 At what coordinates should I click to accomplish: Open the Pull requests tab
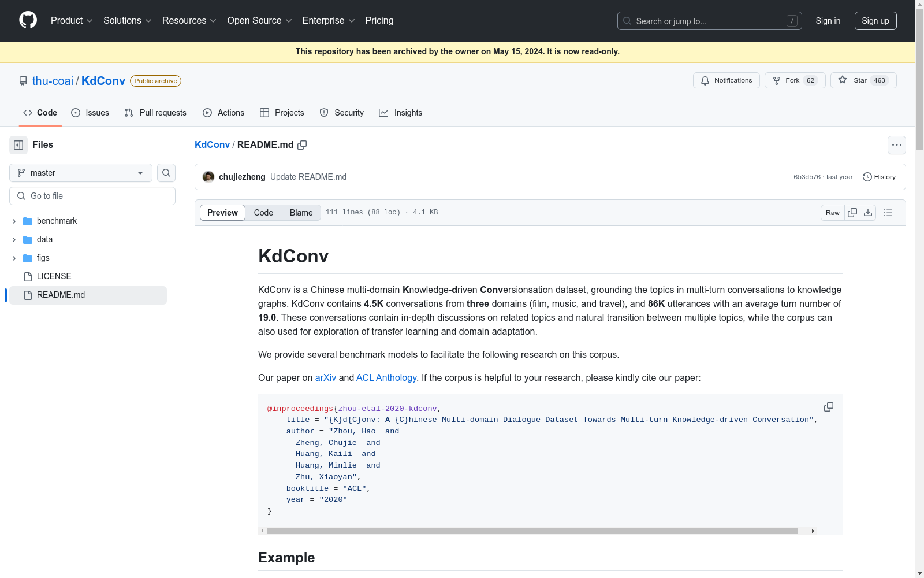click(155, 113)
